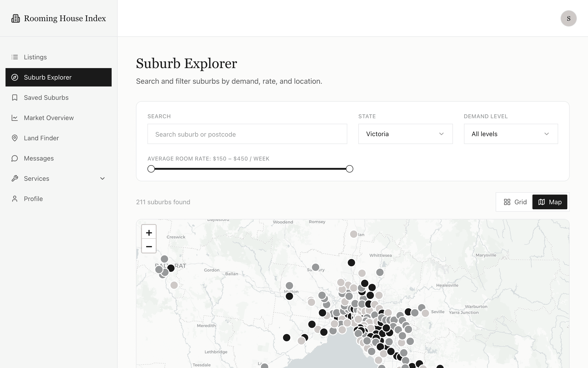Screen dimensions: 588x368
Task: Click the 'Ballan' map label
Action: (232, 274)
